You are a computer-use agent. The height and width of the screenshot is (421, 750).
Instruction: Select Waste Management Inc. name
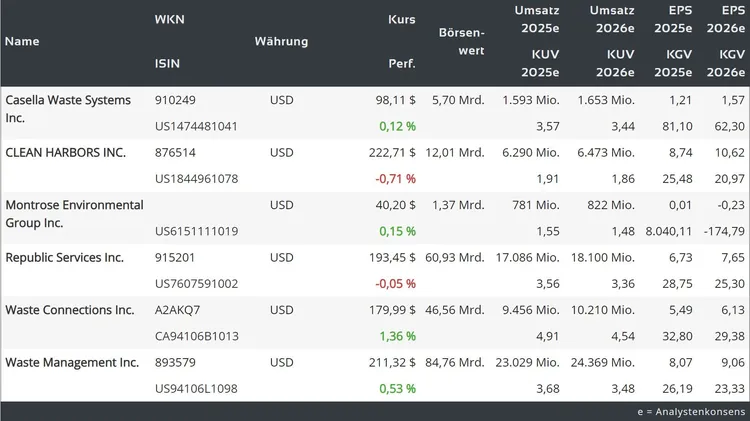coord(72,363)
